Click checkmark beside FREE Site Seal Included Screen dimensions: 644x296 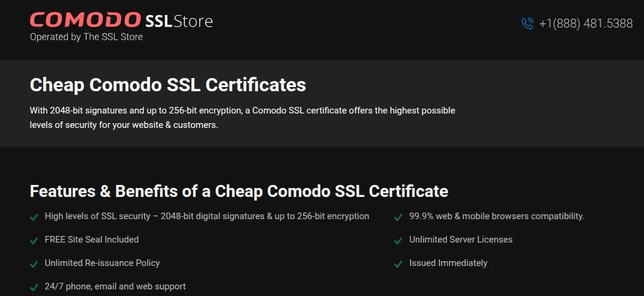(34, 241)
